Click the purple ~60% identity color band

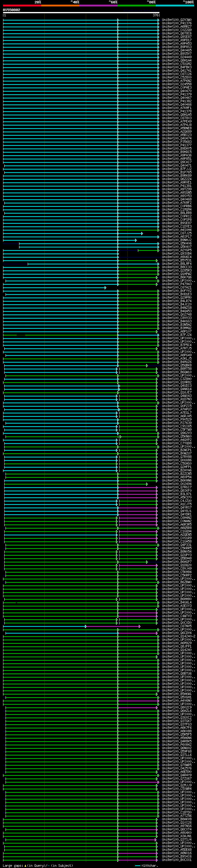pyautogui.click(x=98, y=6)
